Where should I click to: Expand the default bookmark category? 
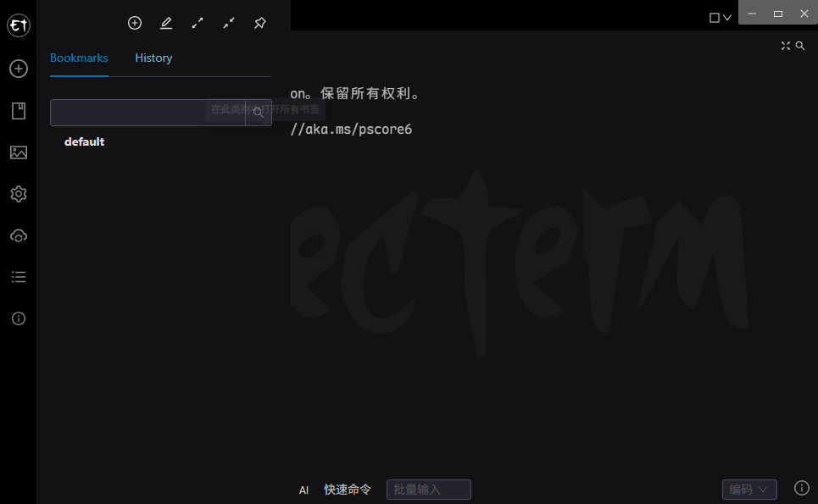pos(84,141)
